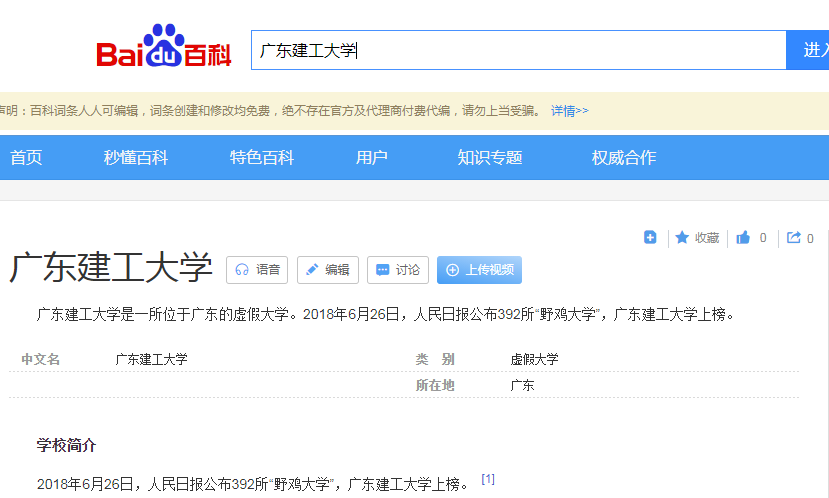Click the circled plus icon in 上传视频
Viewport: 829px width, 498px height.
tap(453, 270)
